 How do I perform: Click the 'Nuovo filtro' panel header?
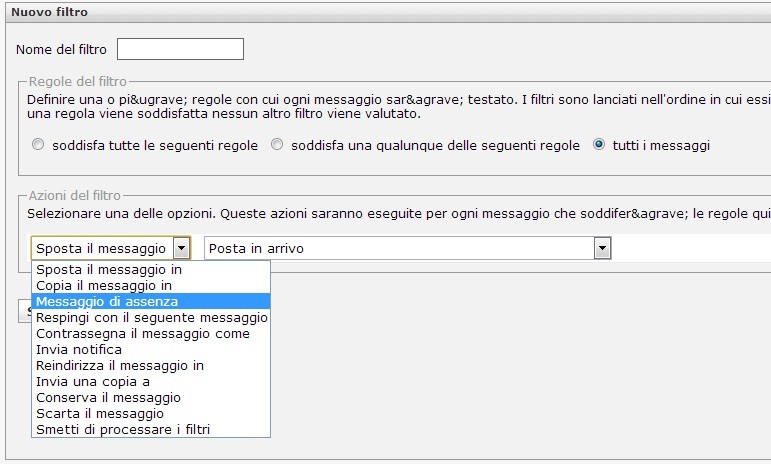pyautogui.click(x=50, y=13)
